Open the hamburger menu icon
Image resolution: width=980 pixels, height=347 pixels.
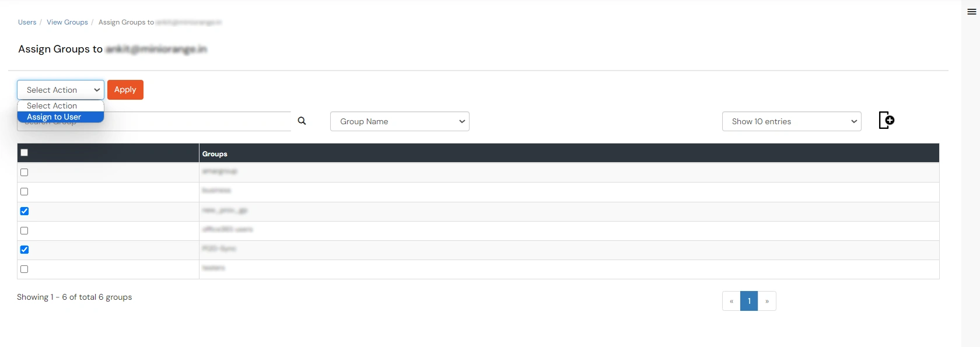(972, 12)
